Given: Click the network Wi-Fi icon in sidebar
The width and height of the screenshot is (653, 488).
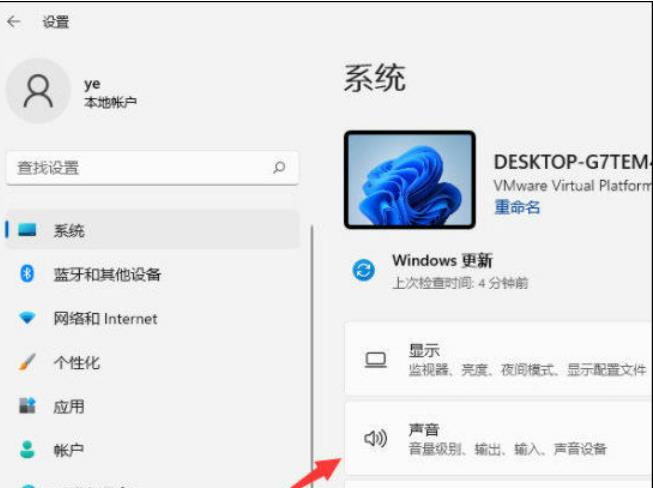Looking at the screenshot, I should pyautogui.click(x=27, y=318).
